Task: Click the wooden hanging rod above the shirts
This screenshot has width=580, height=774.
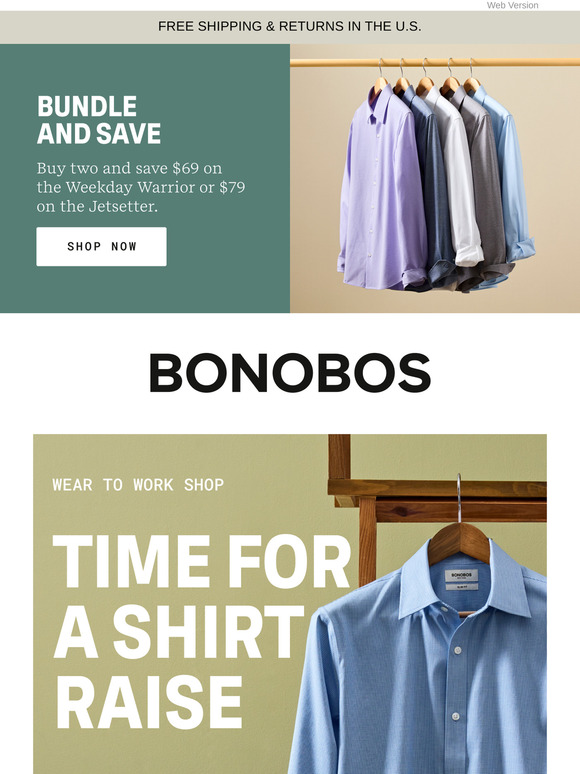Action: pyautogui.click(x=435, y=62)
